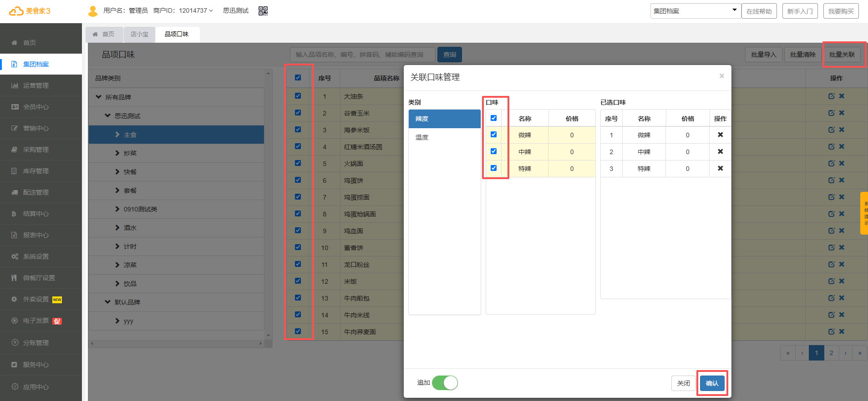Click edit icon for 大油条 row
868x401 pixels.
(831, 96)
